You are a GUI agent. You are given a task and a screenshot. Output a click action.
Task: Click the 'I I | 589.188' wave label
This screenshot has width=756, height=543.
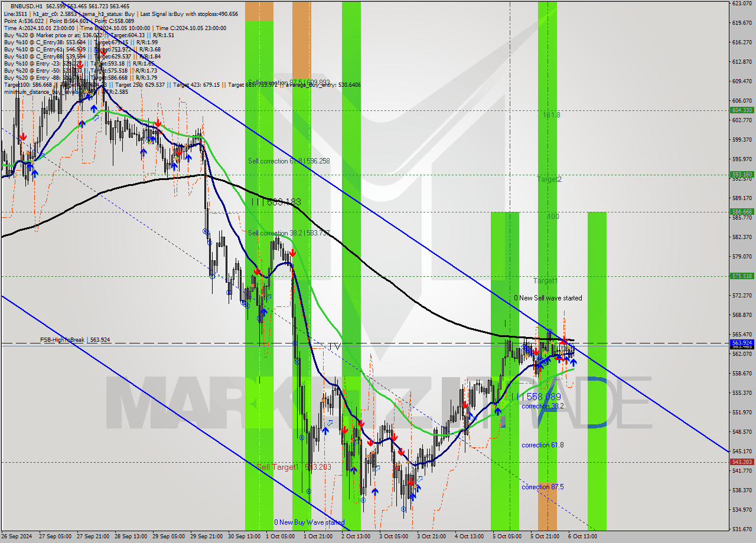coord(276,202)
